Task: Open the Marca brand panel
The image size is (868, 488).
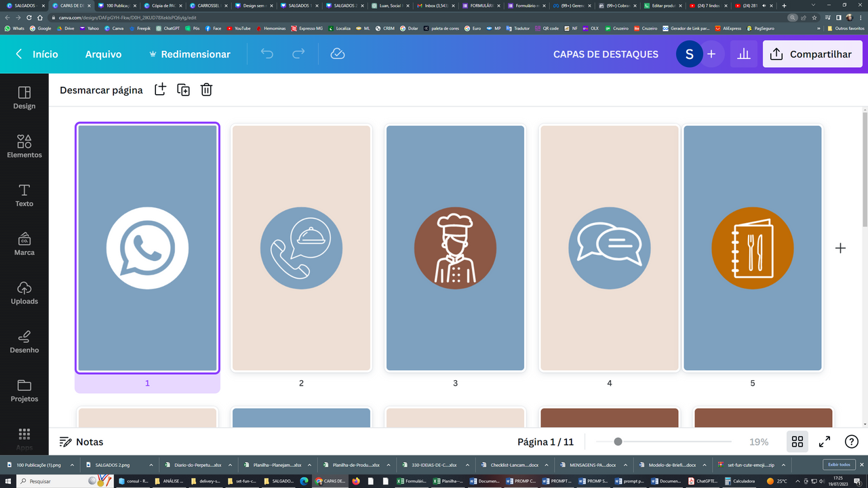Action: point(24,244)
